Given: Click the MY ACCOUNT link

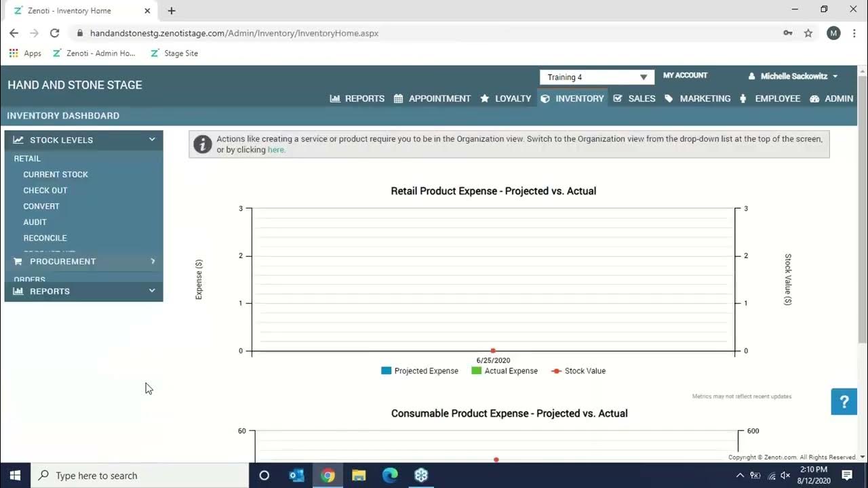Looking at the screenshot, I should [685, 75].
